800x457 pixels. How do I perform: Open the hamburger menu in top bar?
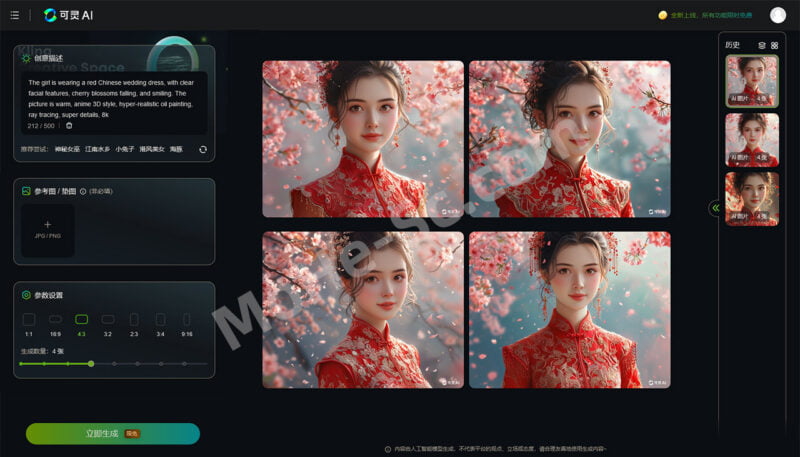coord(15,15)
